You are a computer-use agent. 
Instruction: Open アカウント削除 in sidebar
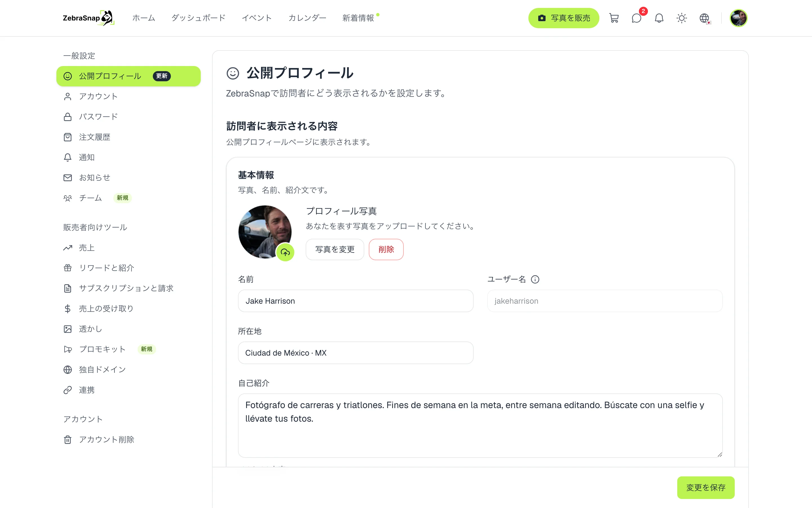point(129,439)
